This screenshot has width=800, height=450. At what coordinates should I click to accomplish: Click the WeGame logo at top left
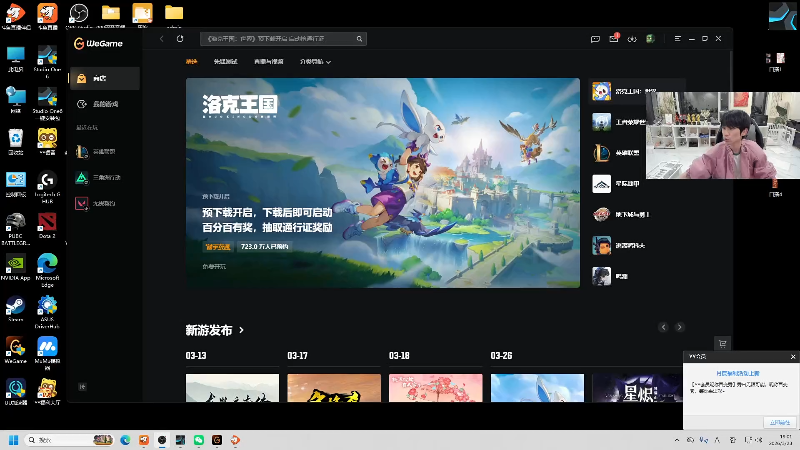98,44
